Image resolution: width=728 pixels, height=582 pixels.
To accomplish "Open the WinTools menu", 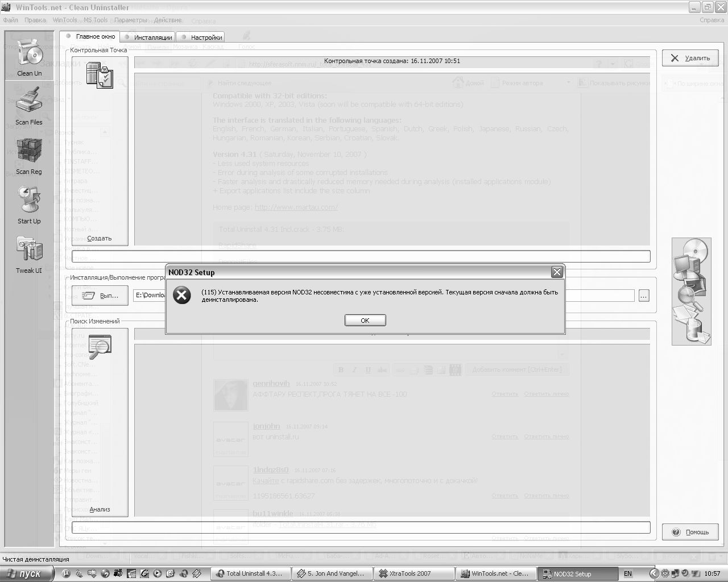I will 65,20.
